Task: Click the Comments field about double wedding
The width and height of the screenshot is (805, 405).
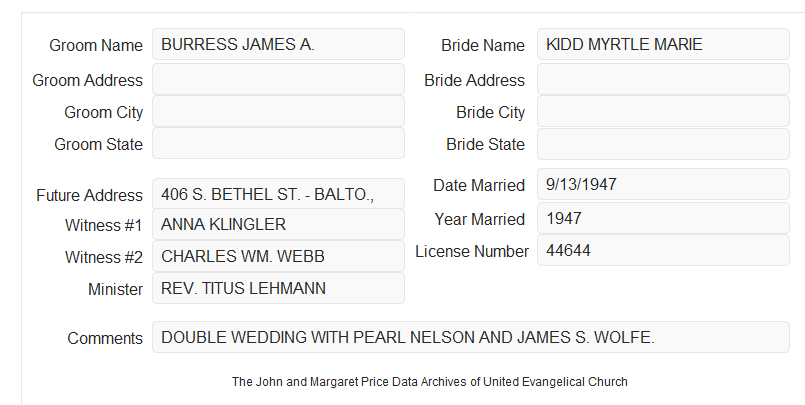Action: pos(471,337)
